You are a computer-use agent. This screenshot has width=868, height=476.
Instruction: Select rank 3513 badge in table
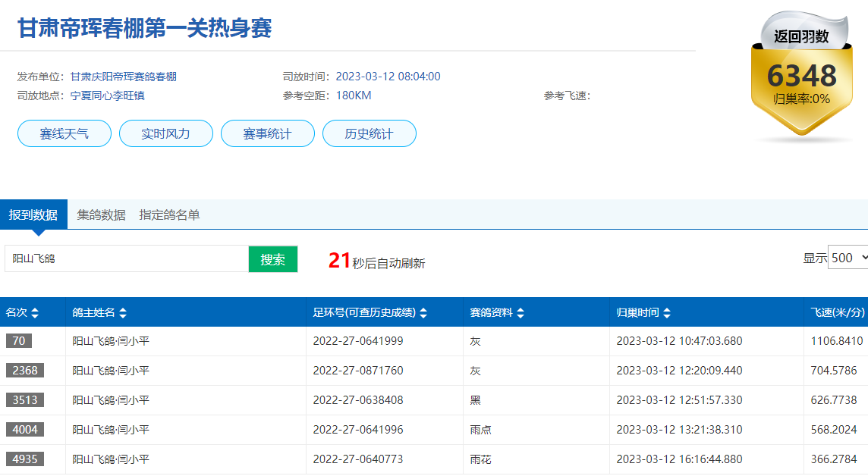25,400
